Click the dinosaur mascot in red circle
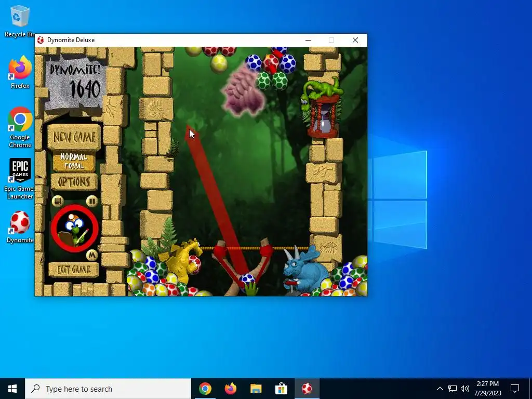 [x=75, y=229]
